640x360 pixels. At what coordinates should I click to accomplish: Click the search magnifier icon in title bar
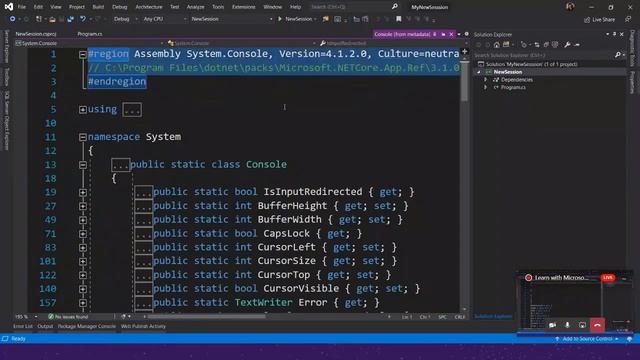395,7
